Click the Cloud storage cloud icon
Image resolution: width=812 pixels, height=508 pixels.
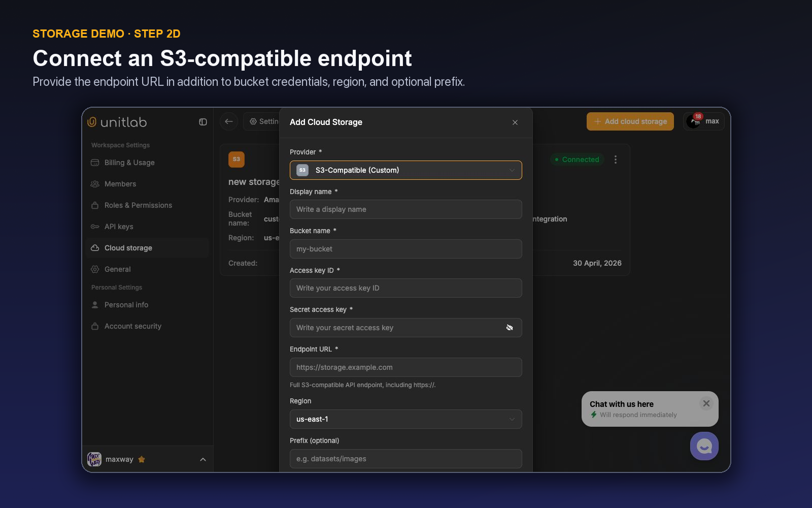tap(95, 248)
